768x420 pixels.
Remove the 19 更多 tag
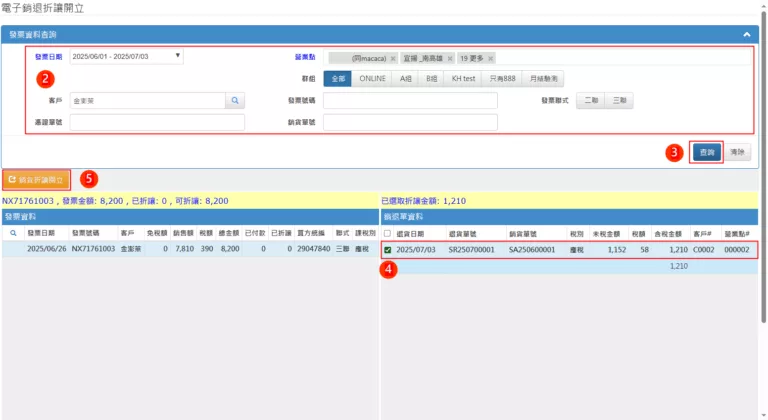[491, 58]
